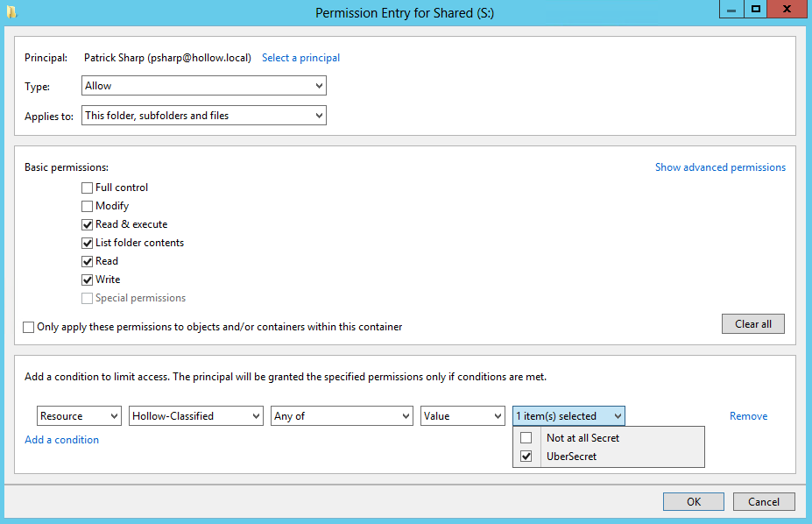812x524 pixels.
Task: Confirm with the OK button
Action: (x=693, y=502)
